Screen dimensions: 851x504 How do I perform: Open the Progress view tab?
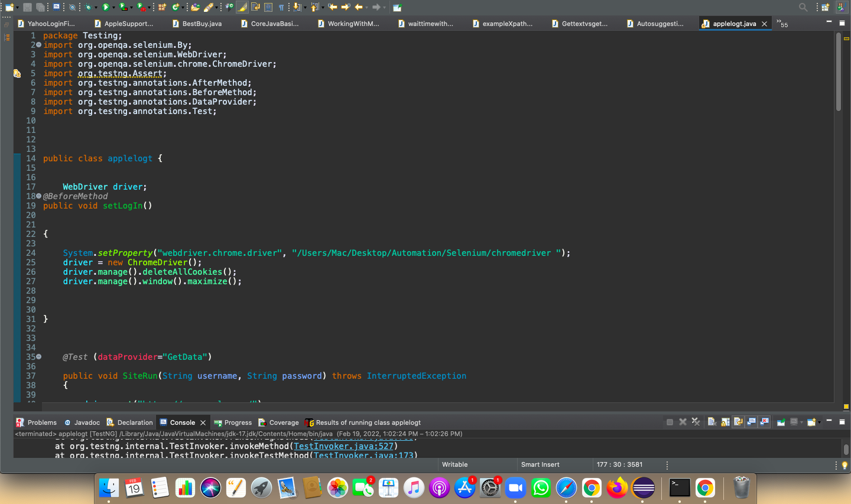click(x=233, y=422)
